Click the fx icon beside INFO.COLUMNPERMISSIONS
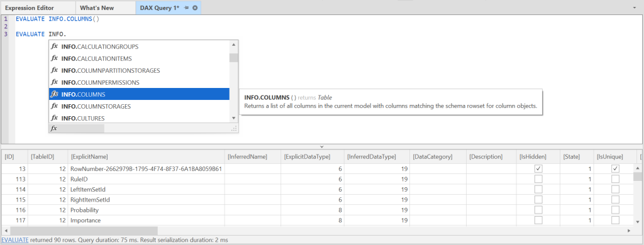Screen dimensions: 644x245 tap(54, 82)
